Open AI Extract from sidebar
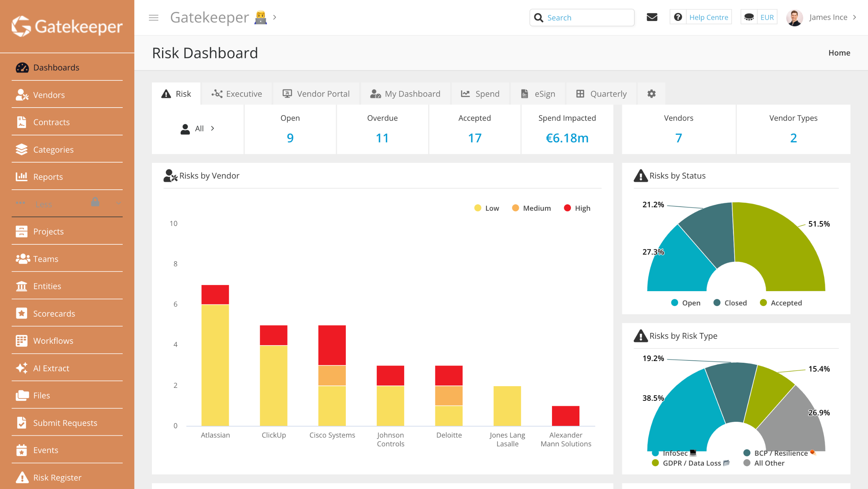Viewport: 868px width, 489px height. pos(51,368)
